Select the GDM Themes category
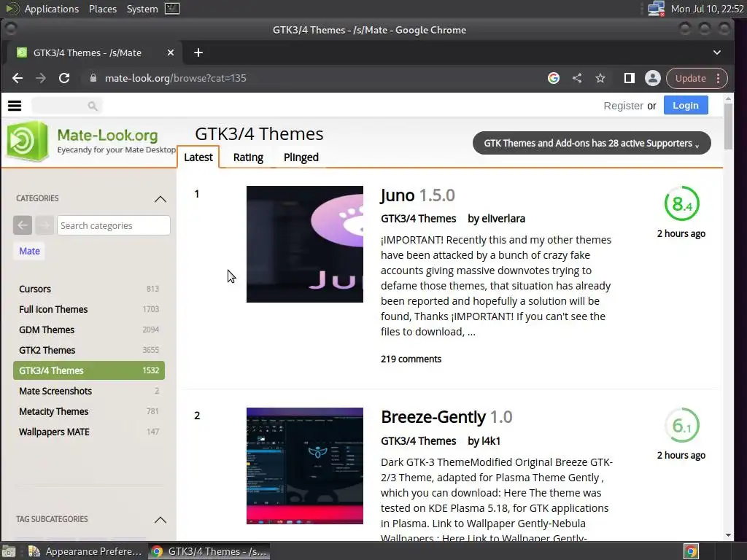The width and height of the screenshot is (747, 560). [x=89, y=330]
